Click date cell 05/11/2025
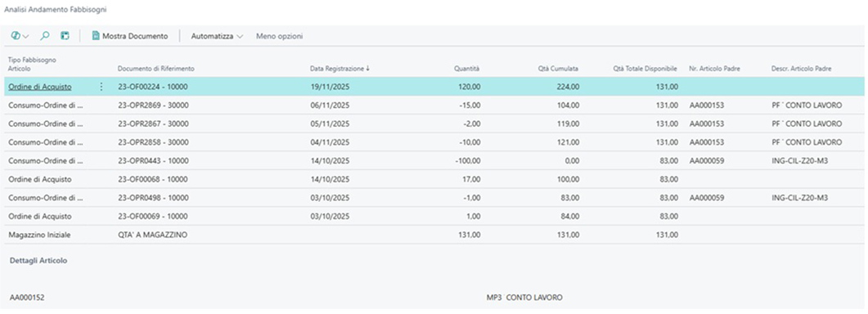 [330, 123]
